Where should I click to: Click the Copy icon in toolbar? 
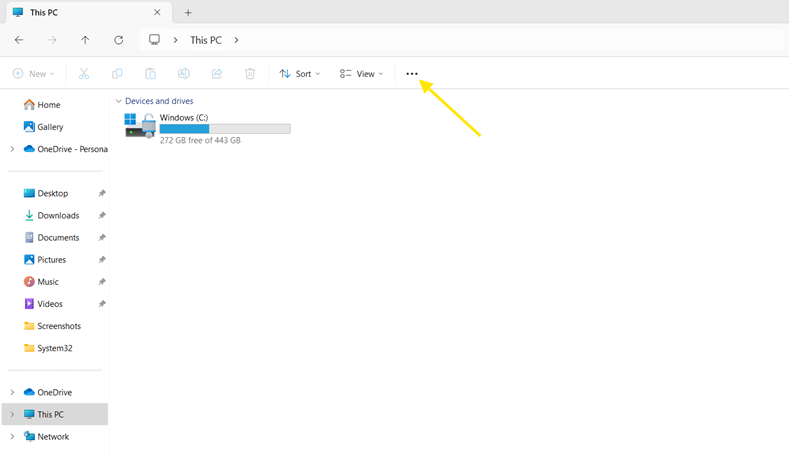tap(117, 74)
